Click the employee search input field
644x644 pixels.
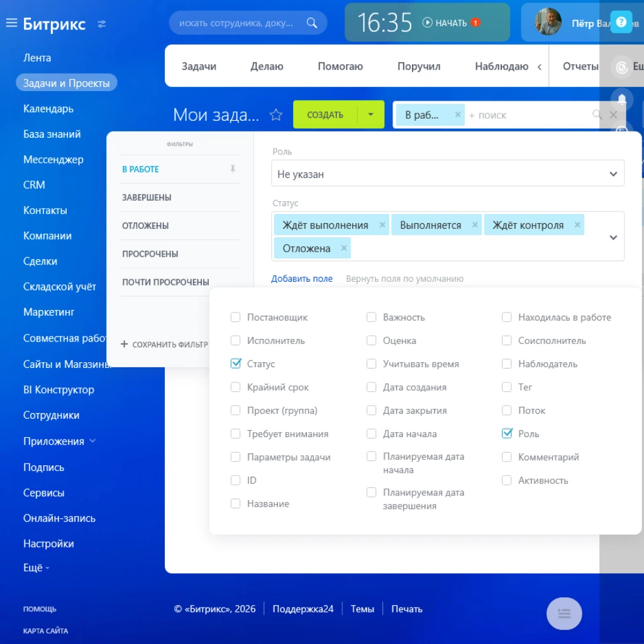click(236, 23)
